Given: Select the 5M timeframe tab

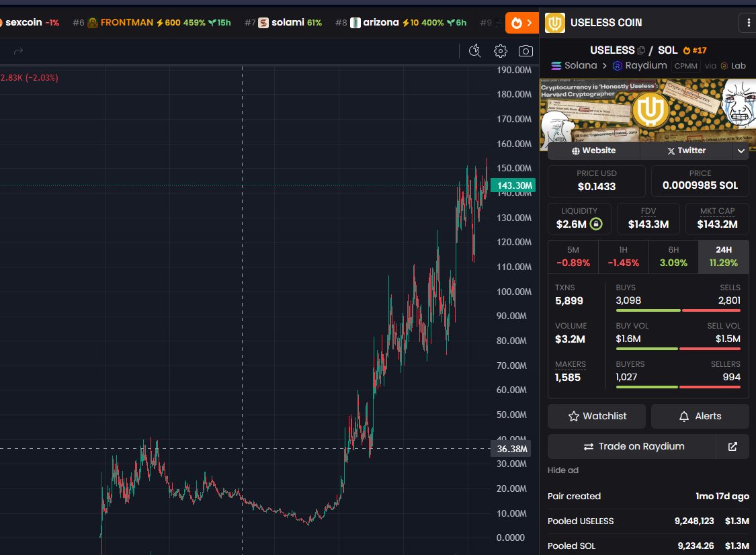Looking at the screenshot, I should [573, 257].
